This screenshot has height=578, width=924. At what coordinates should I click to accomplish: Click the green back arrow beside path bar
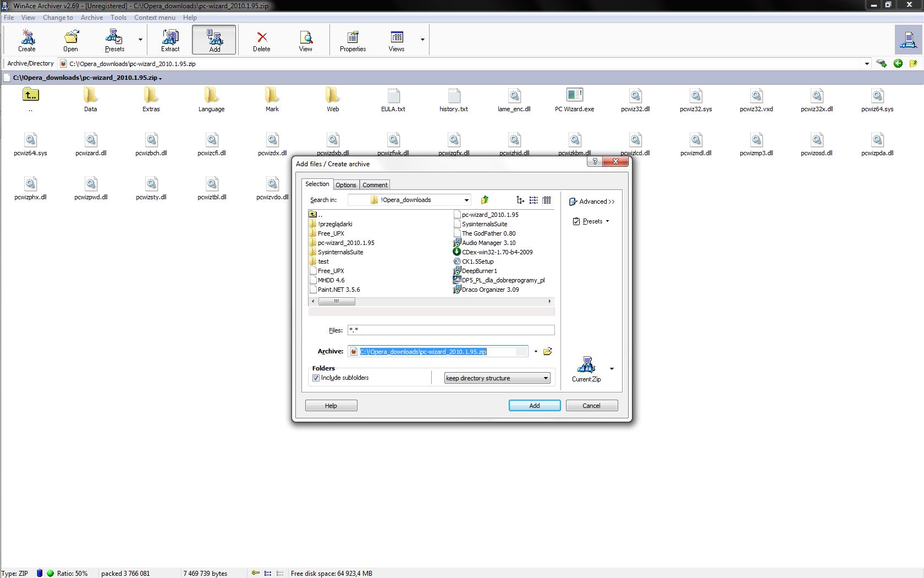tap(898, 63)
